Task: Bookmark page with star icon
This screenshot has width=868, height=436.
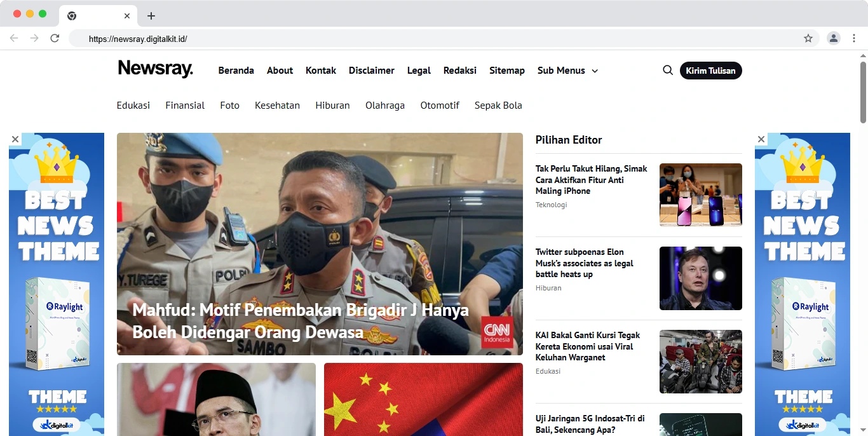Action: coord(808,38)
